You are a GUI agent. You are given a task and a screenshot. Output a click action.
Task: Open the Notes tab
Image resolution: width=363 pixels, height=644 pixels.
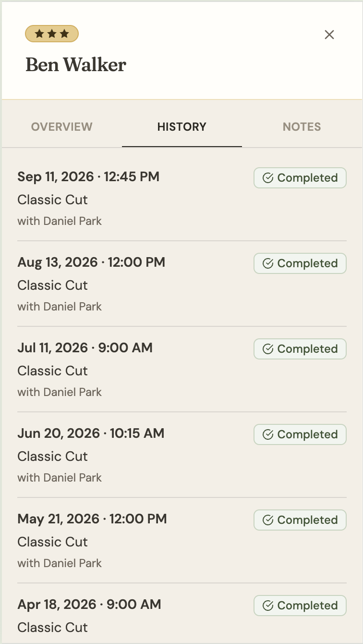tap(302, 127)
